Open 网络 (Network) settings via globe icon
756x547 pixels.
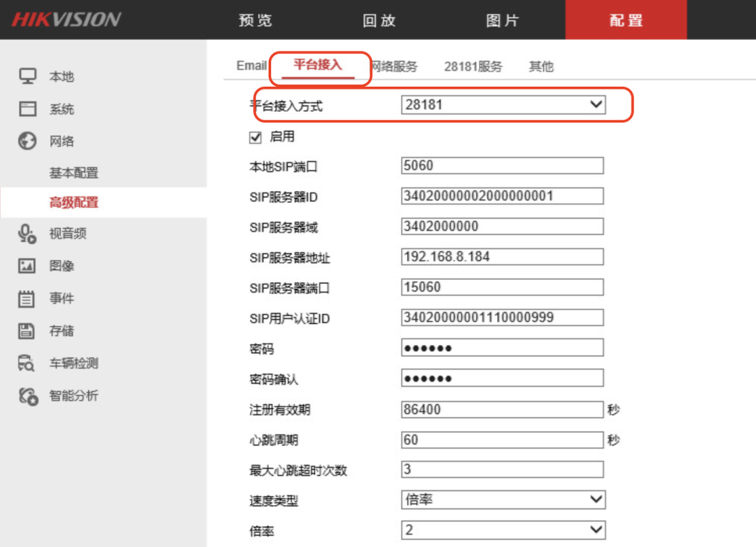point(27,141)
